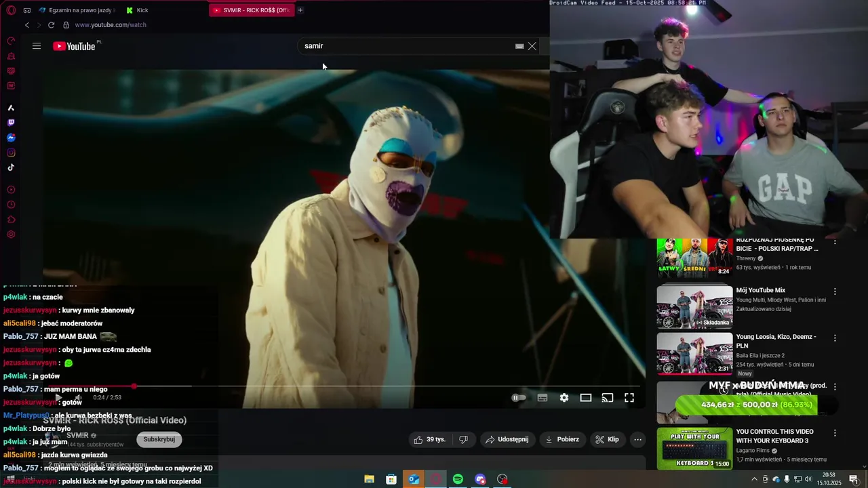
Task: Switch to theater mode
Action: (x=586, y=398)
